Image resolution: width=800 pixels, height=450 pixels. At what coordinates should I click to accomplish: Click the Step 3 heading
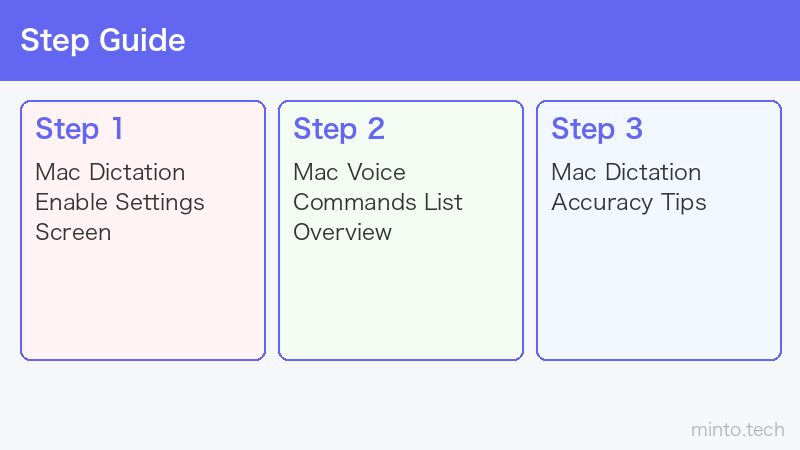click(x=597, y=129)
